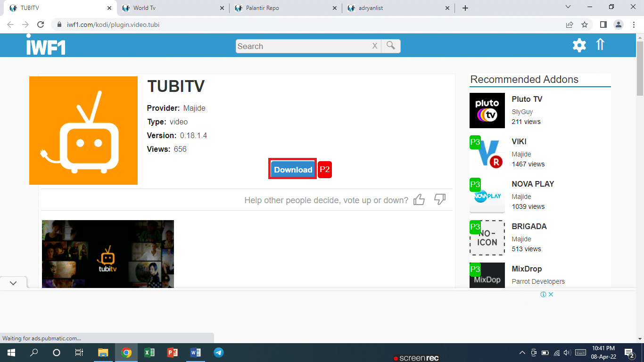The image size is (644, 362).
Task: Open PowerPoint from the taskbar
Action: point(172,353)
